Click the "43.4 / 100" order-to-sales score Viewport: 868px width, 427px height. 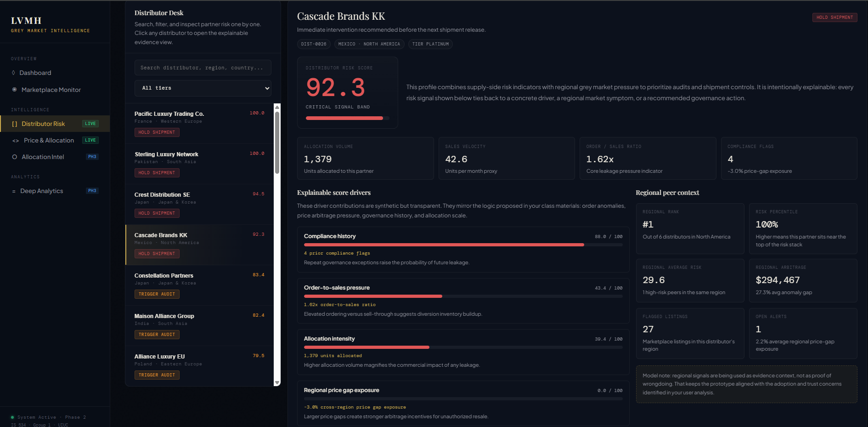click(609, 288)
